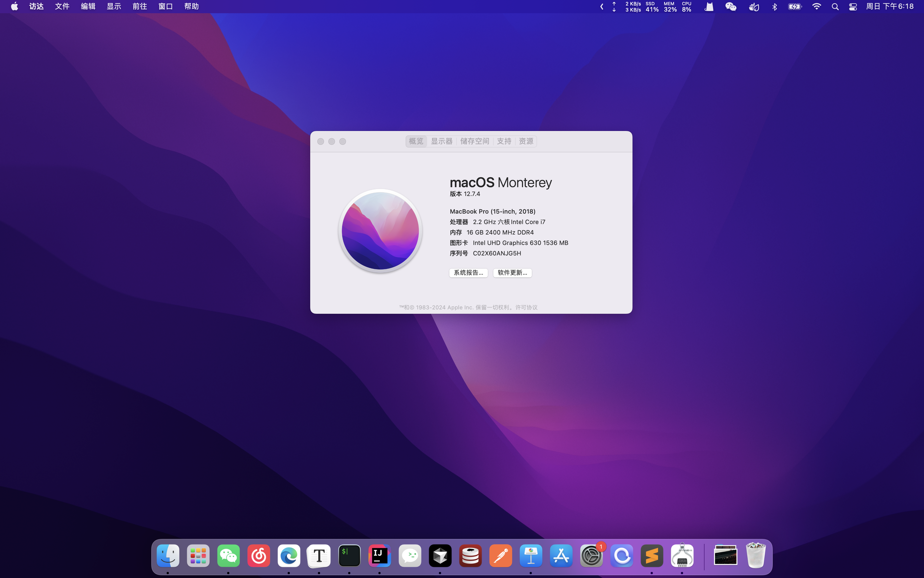Viewport: 924px width, 578px height.
Task: Open Launchpad in the Dock
Action: point(198,555)
